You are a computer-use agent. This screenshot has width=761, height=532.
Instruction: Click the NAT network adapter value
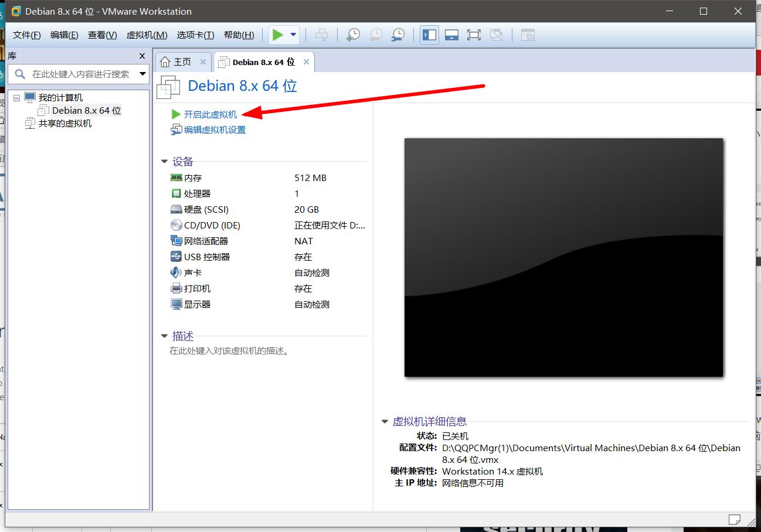pos(304,241)
